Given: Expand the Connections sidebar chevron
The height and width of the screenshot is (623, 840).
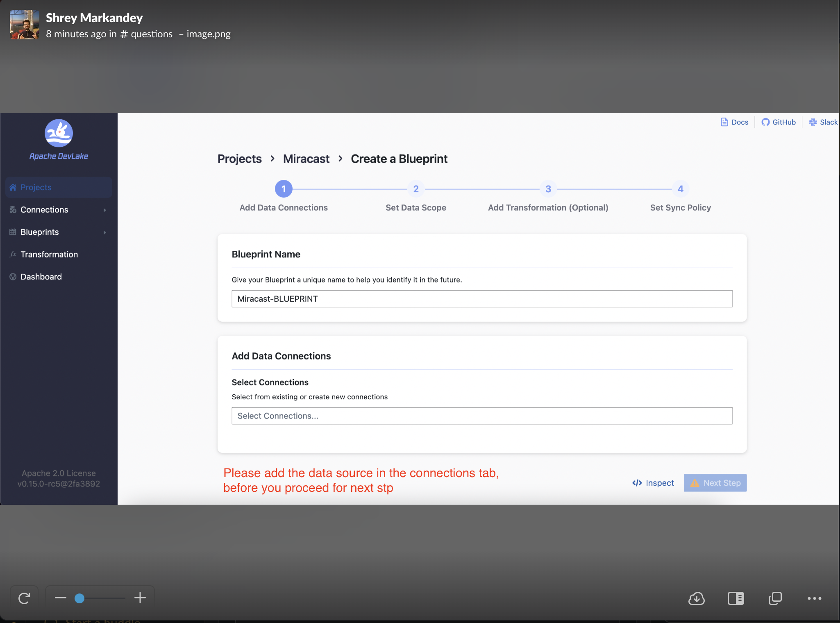Looking at the screenshot, I should [105, 209].
